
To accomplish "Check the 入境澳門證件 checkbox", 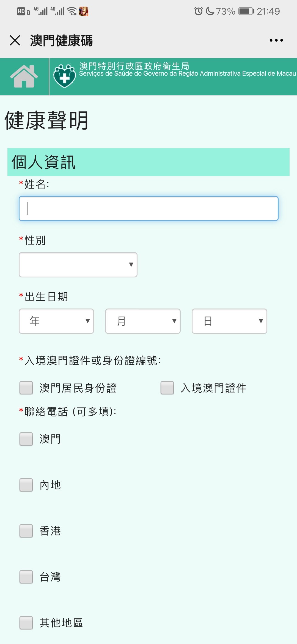I will [x=167, y=388].
